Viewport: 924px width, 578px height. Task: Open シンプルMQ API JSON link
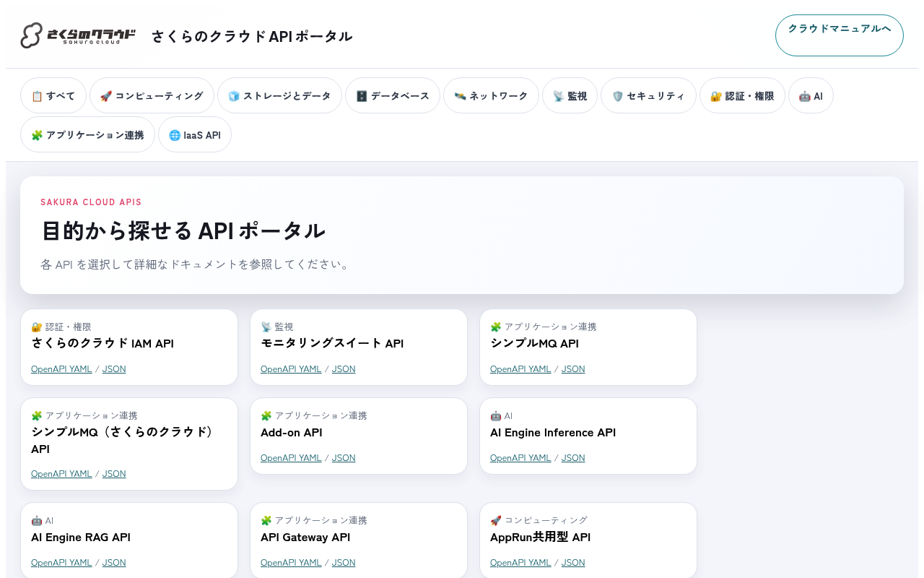573,368
